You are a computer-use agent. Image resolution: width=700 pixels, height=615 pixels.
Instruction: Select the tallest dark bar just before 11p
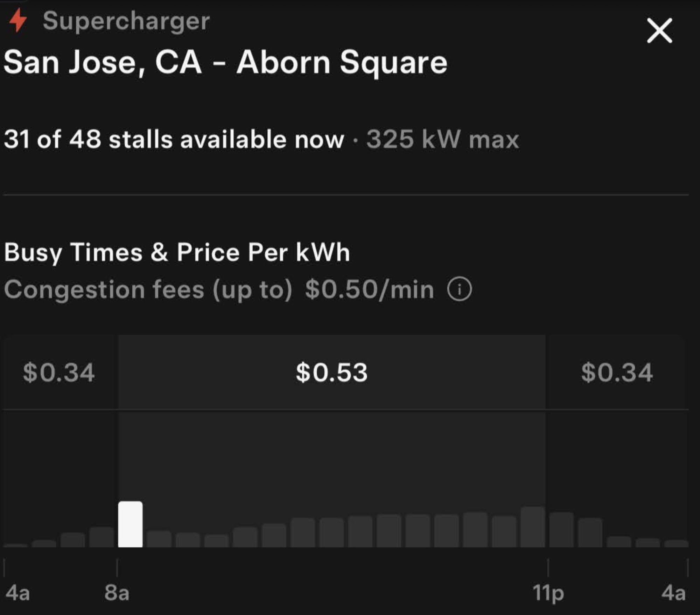click(x=533, y=527)
